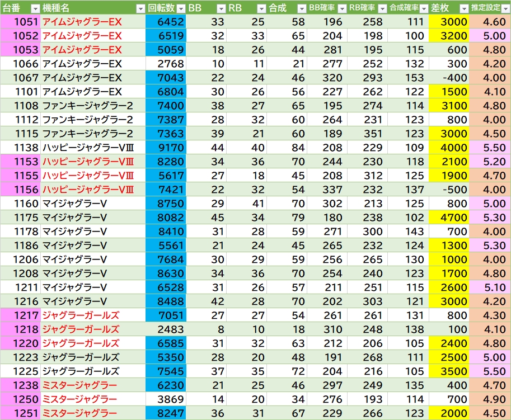This screenshot has height=420, width=511.
Task: Click 合成確率 cell showing 153
Action: [x=408, y=78]
